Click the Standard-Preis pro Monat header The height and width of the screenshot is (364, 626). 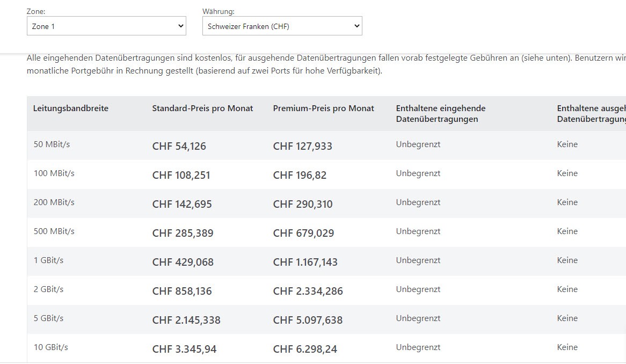click(202, 108)
